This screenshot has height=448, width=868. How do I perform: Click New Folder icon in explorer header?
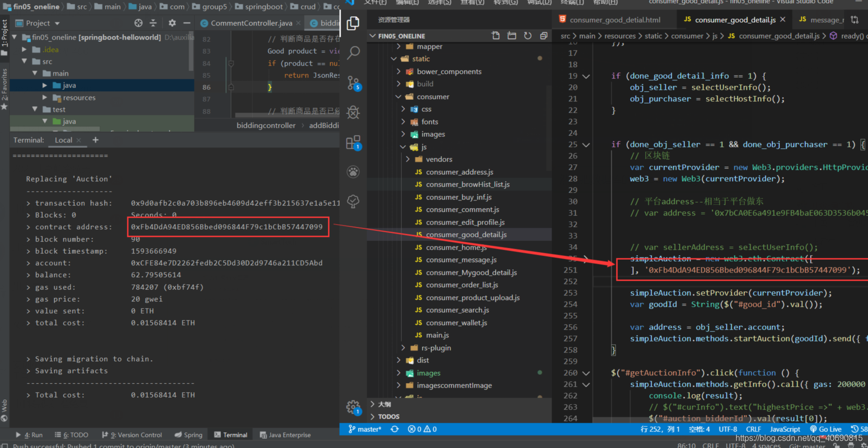[512, 36]
